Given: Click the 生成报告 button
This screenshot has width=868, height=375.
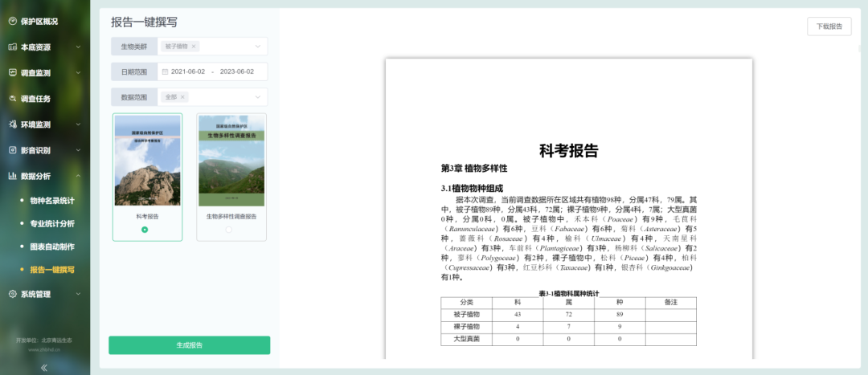Looking at the screenshot, I should (190, 345).
